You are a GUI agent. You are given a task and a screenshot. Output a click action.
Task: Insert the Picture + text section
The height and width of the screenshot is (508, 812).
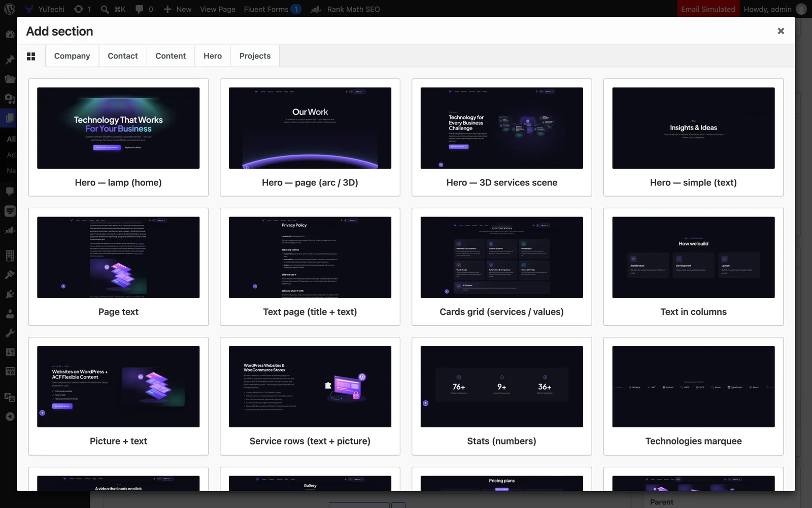(118, 396)
